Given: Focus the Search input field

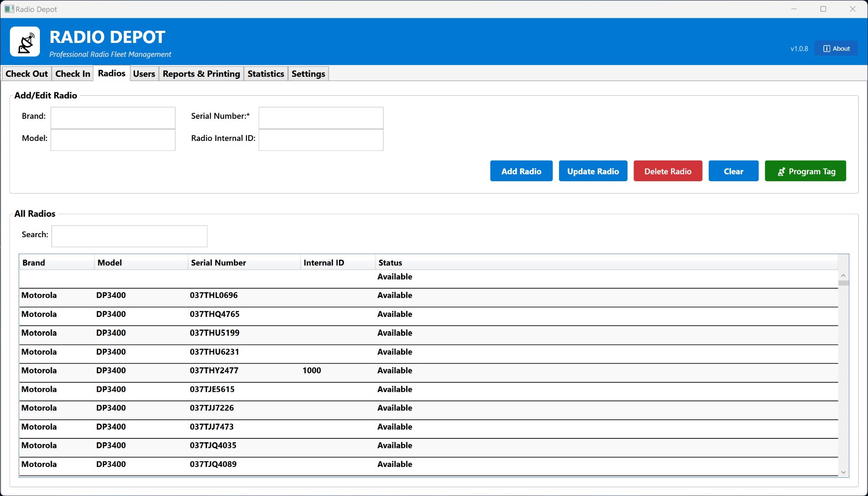Looking at the screenshot, I should click(129, 236).
